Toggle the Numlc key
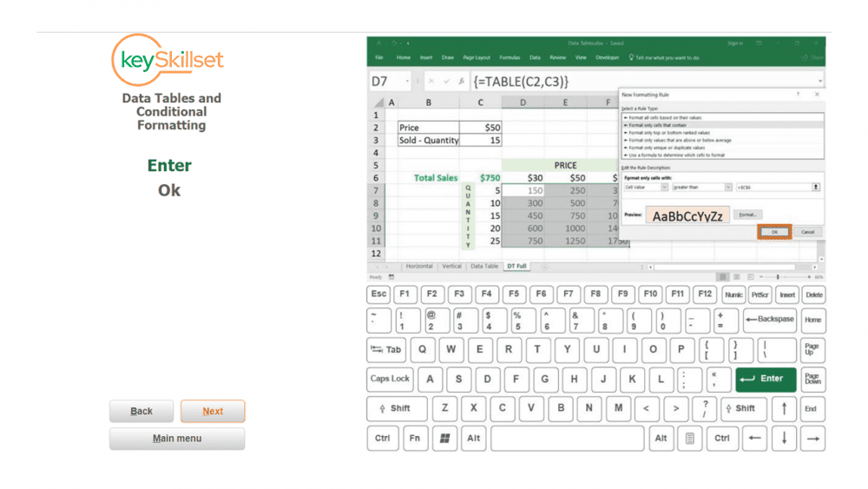868x489 pixels. [733, 294]
